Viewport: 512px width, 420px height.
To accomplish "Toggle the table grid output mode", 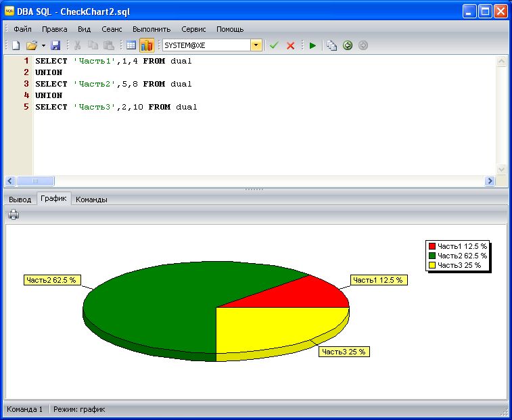I will point(131,45).
